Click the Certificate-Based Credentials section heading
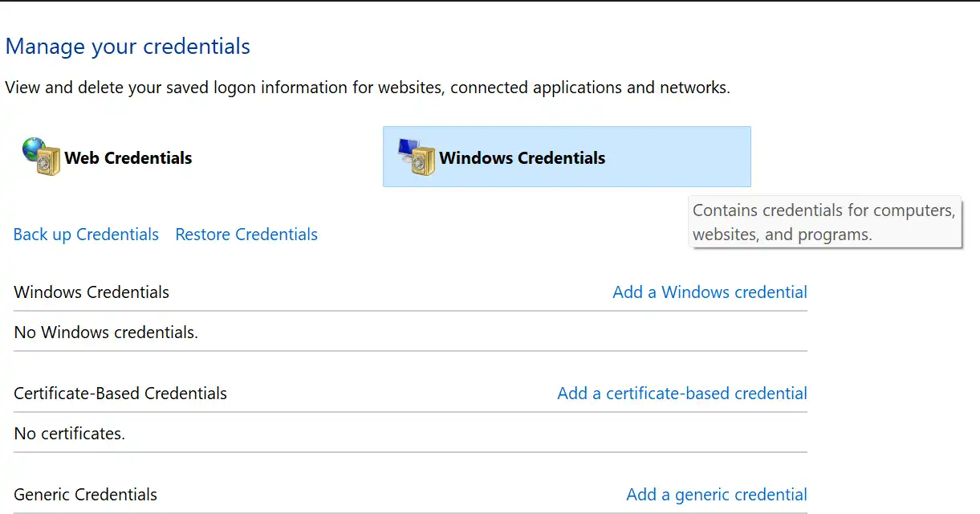 pos(120,394)
